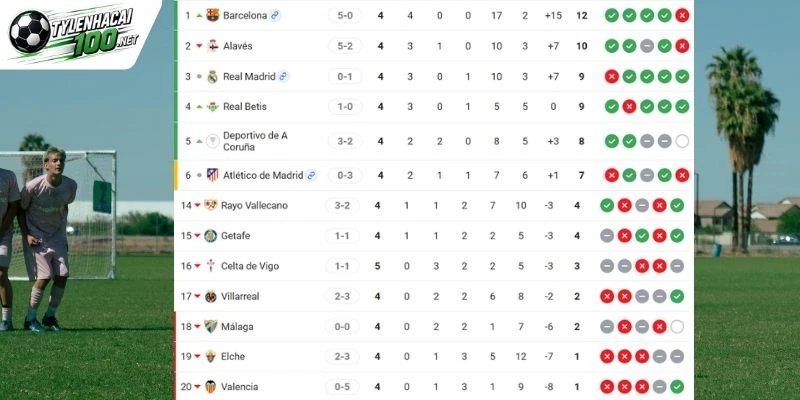Click Deportivo's empty upcoming match circle
Viewport: 800px width, 400px height.
(682, 141)
